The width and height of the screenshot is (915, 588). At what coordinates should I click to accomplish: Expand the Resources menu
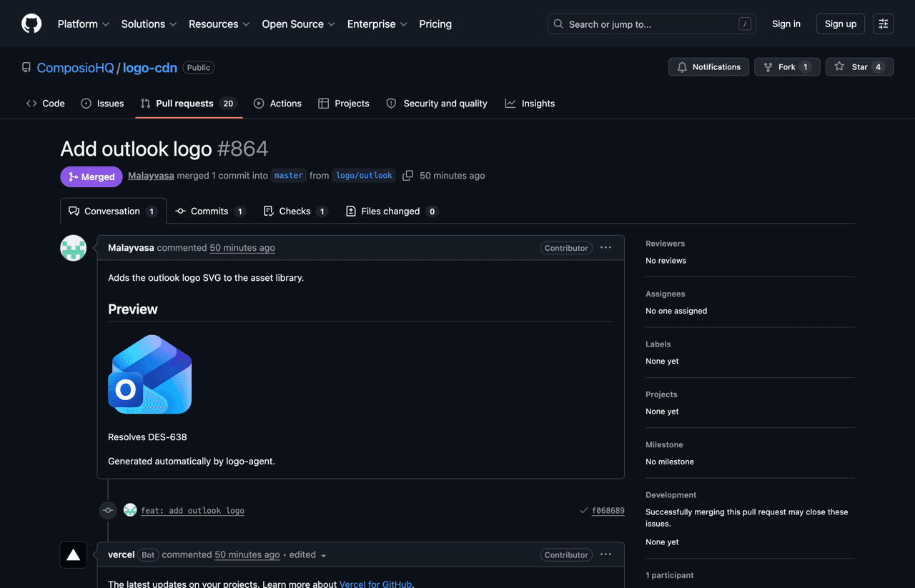(219, 24)
